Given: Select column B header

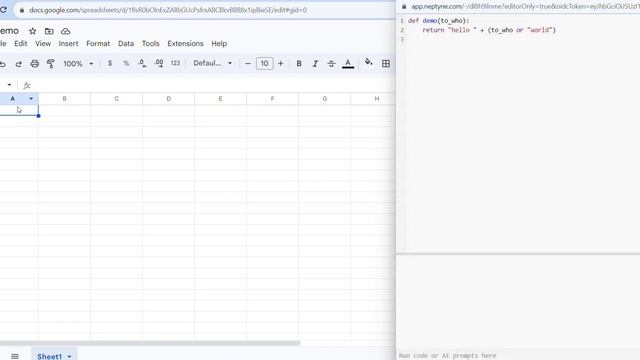Looking at the screenshot, I should tap(64, 99).
